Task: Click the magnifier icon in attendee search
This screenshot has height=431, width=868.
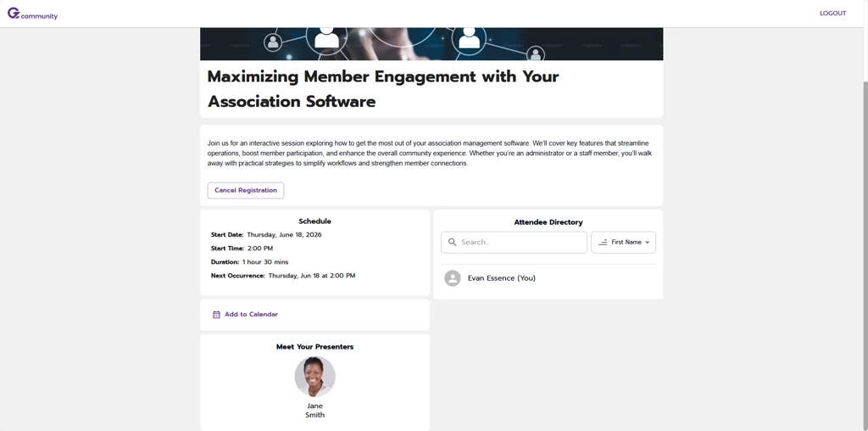Action: (x=453, y=243)
